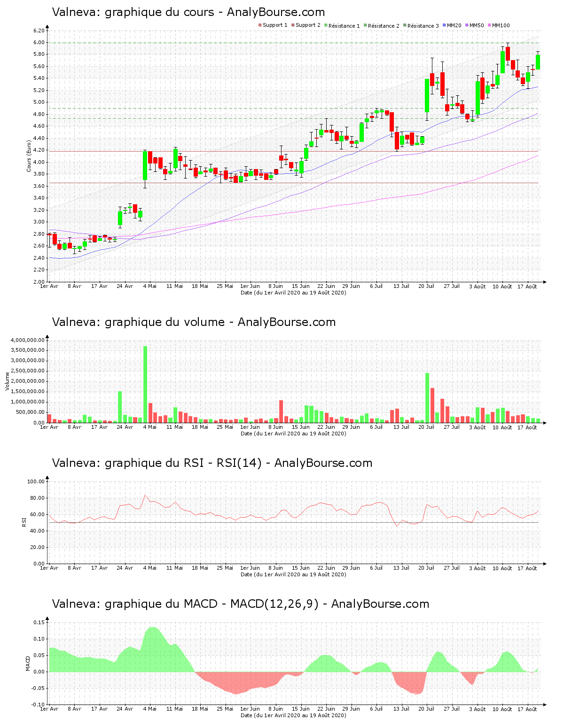Select the Résistance 3 legend entry
This screenshot has width=564, height=728.
click(421, 26)
